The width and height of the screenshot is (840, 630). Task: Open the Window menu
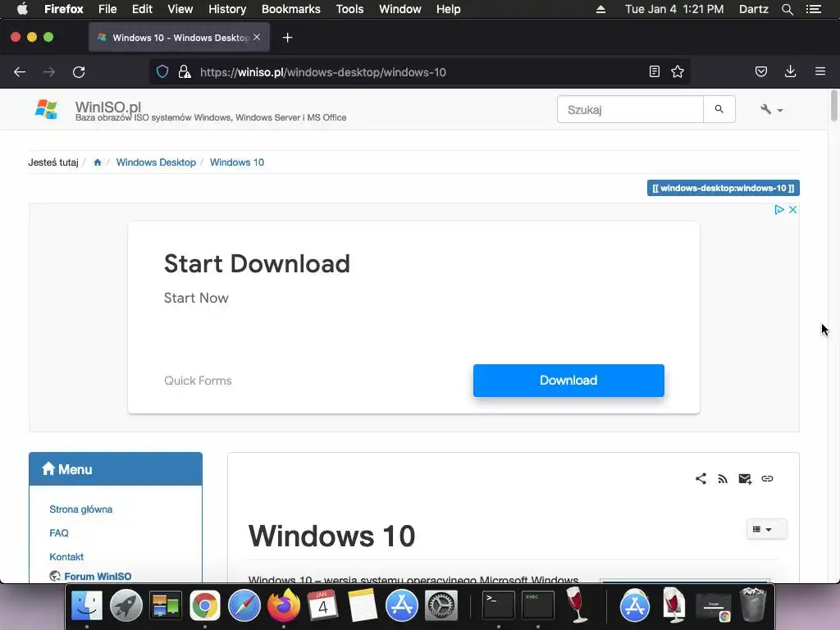click(399, 9)
